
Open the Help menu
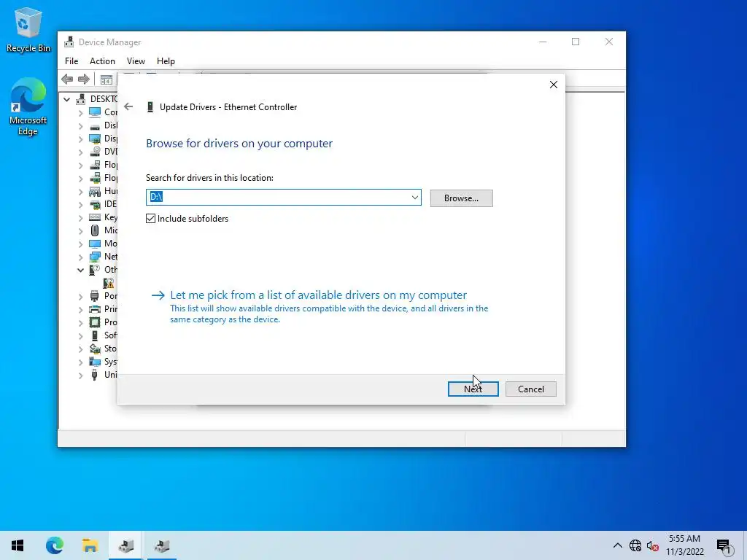[x=166, y=61]
